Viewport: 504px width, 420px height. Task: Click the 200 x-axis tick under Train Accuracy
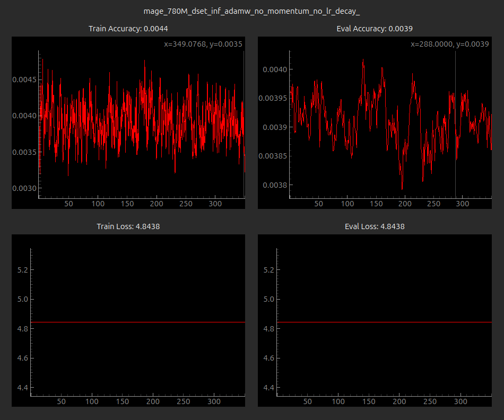tap(157, 204)
